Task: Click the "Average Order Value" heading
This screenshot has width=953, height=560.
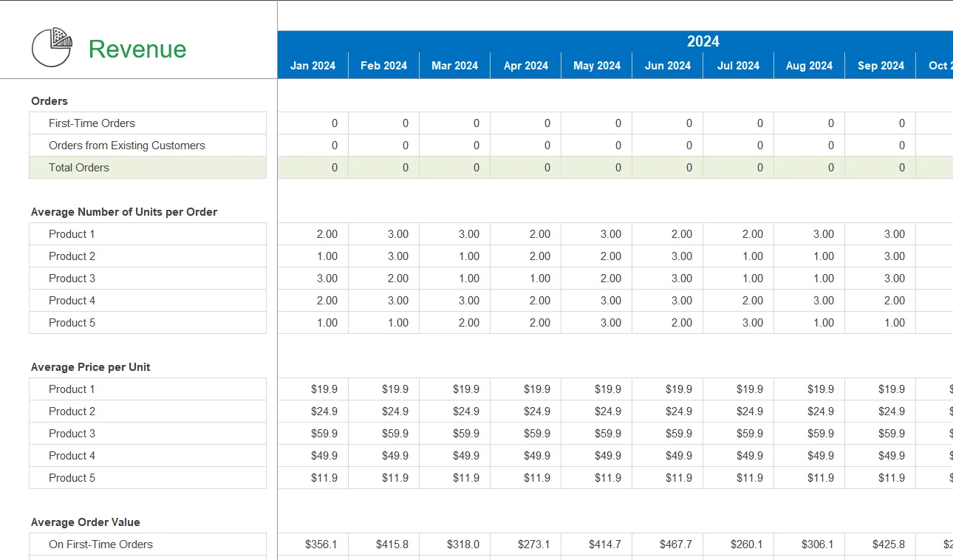Action: point(83,522)
